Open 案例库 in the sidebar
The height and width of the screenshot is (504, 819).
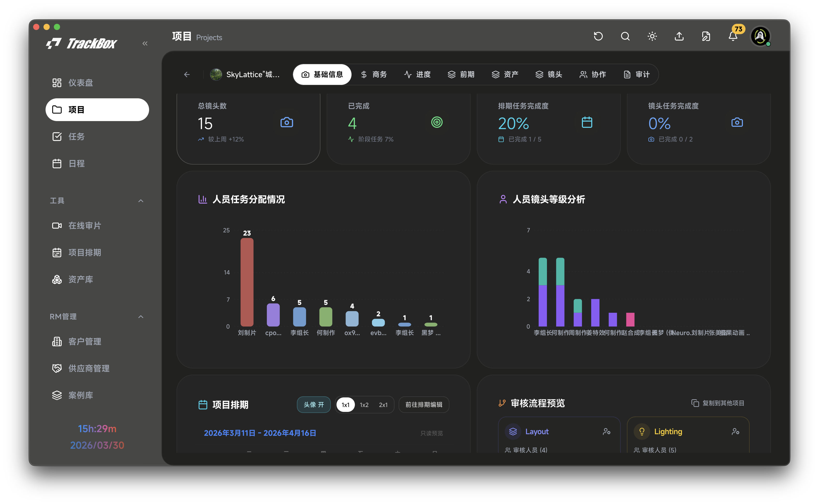pyautogui.click(x=97, y=395)
